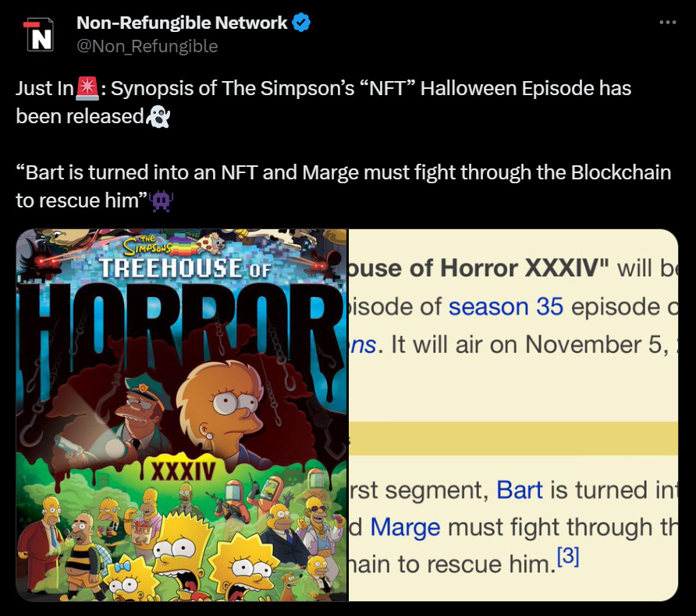Click the [3] citation reference

(568, 557)
